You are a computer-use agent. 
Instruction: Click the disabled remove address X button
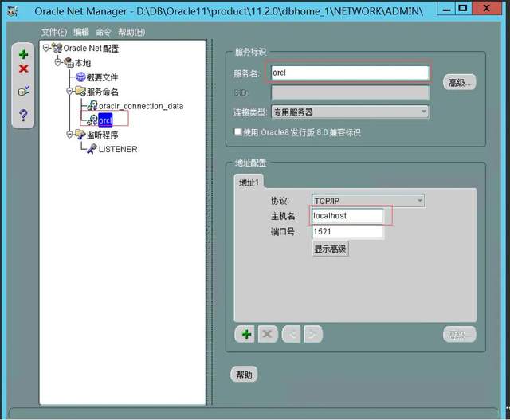point(268,334)
